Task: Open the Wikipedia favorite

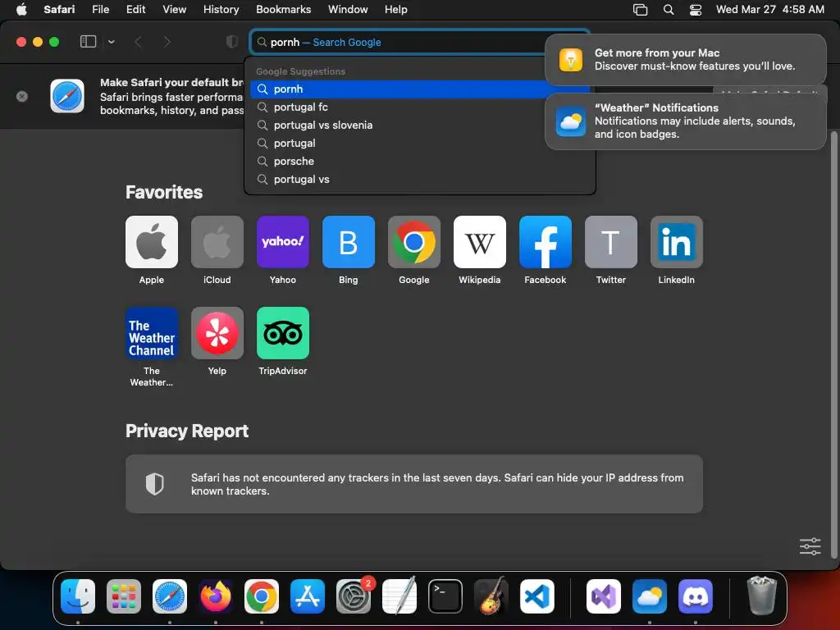Action: (479, 242)
